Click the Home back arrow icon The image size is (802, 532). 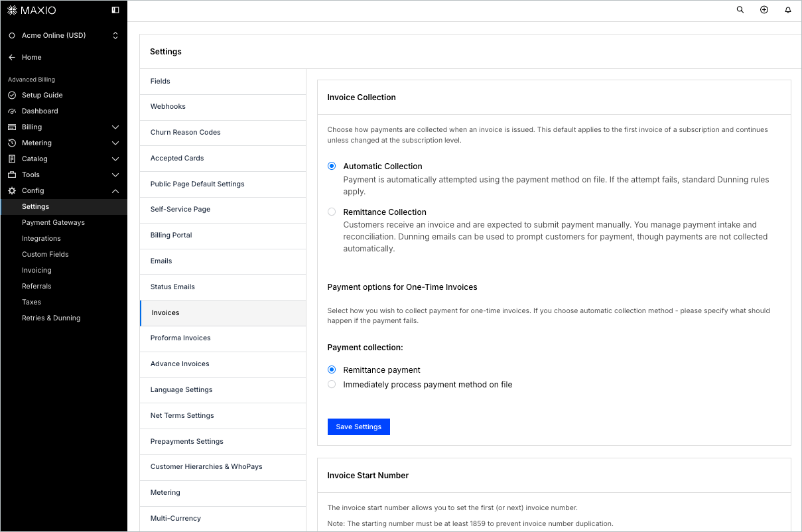point(12,57)
